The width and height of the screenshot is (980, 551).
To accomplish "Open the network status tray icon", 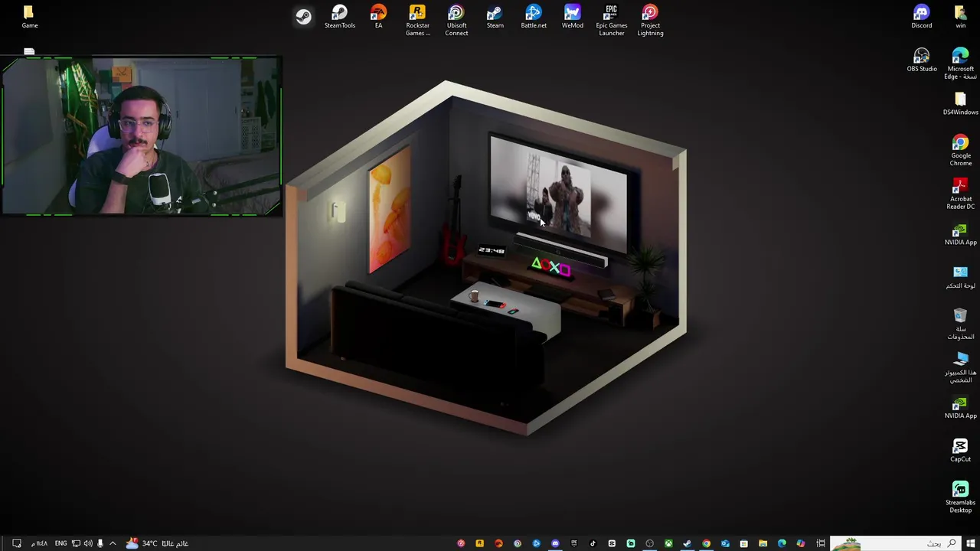I will tap(76, 543).
